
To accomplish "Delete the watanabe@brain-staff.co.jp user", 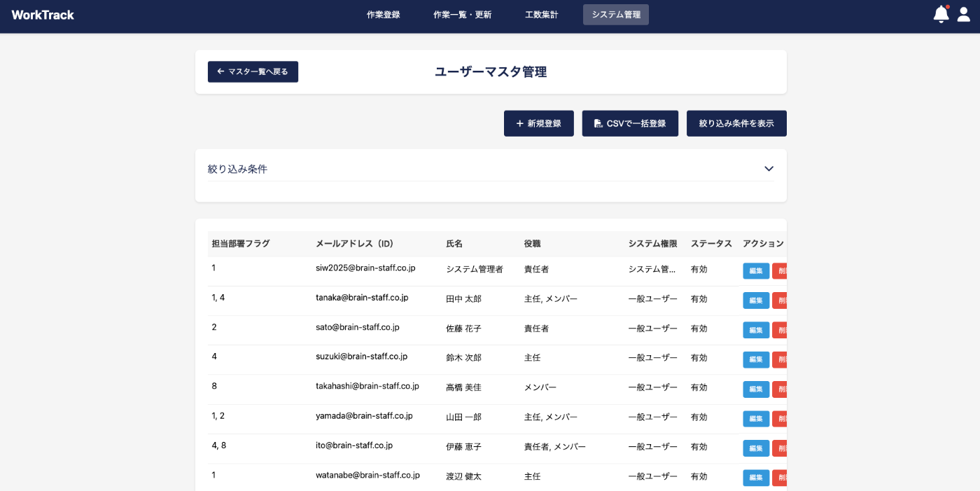I will [x=780, y=478].
